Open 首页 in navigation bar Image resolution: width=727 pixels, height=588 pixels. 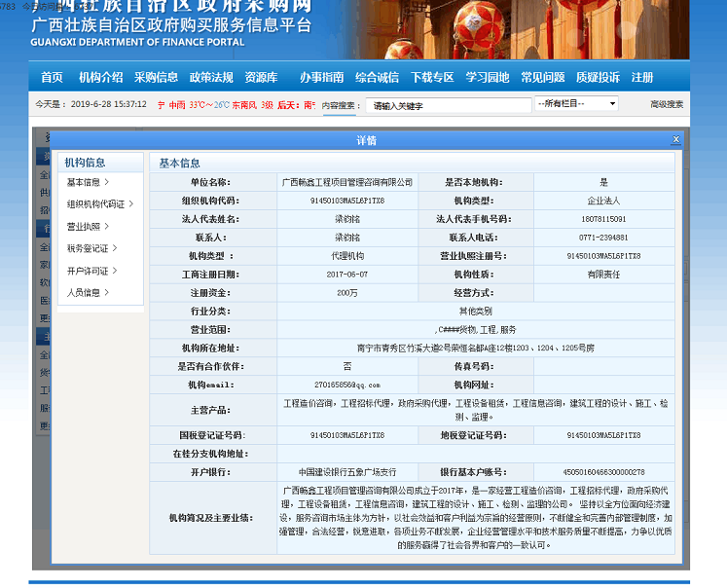pyautogui.click(x=52, y=78)
